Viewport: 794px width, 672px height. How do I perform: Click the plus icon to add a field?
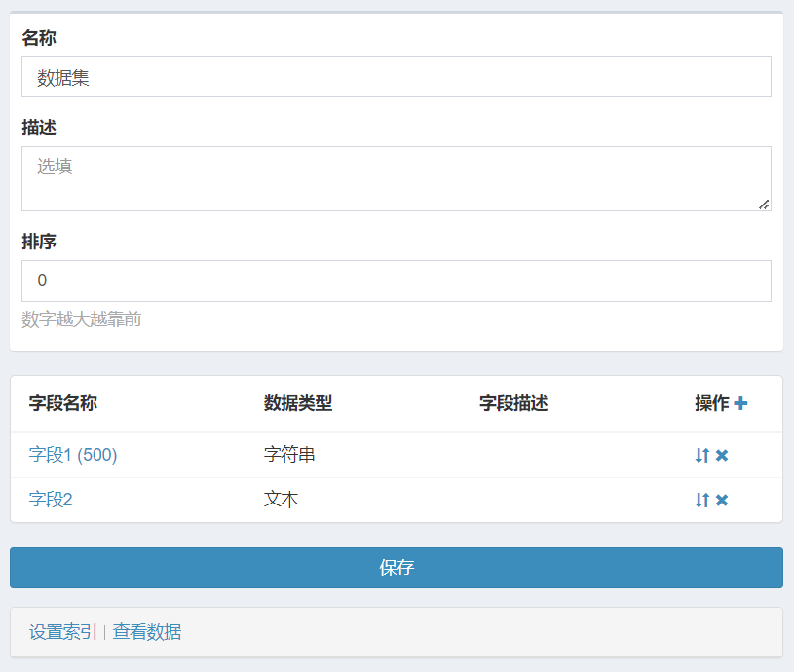coord(740,403)
